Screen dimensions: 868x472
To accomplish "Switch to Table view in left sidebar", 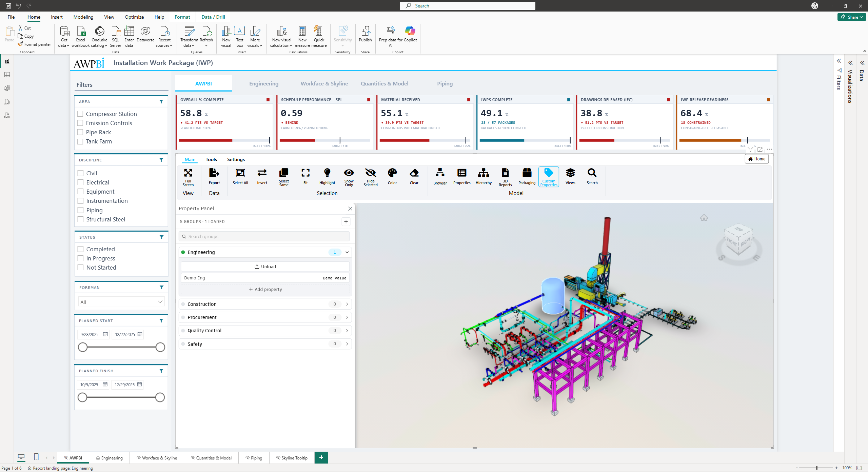I will pyautogui.click(x=7, y=75).
